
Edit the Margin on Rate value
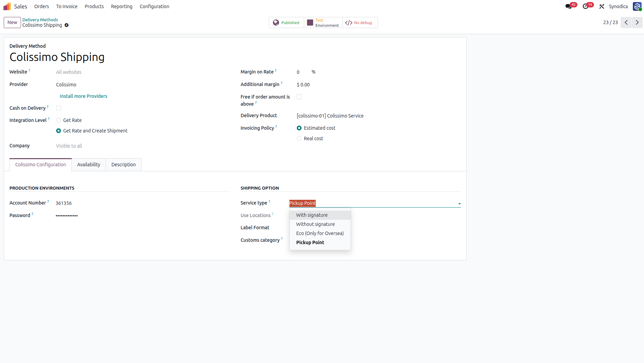(x=302, y=72)
